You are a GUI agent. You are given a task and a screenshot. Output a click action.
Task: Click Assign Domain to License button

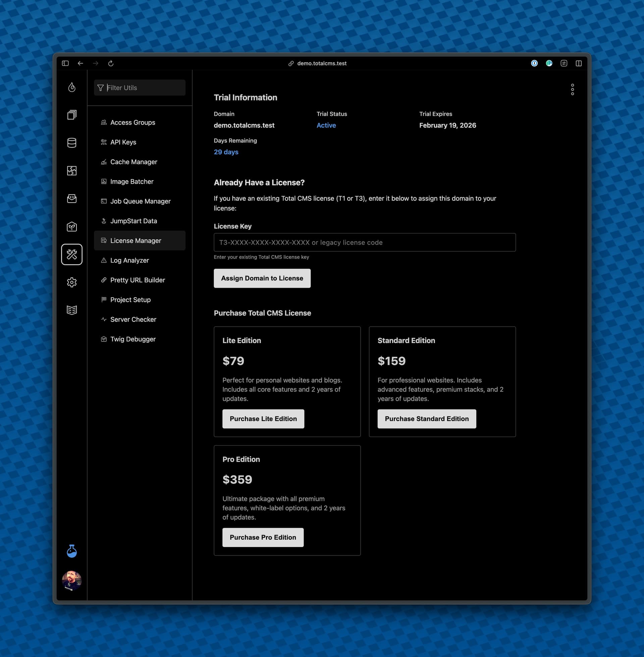tap(262, 278)
